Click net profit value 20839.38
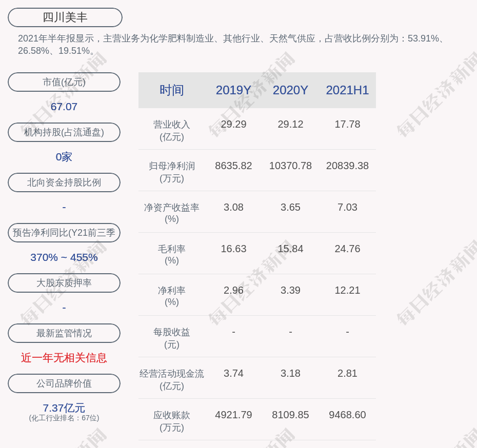 [347, 166]
